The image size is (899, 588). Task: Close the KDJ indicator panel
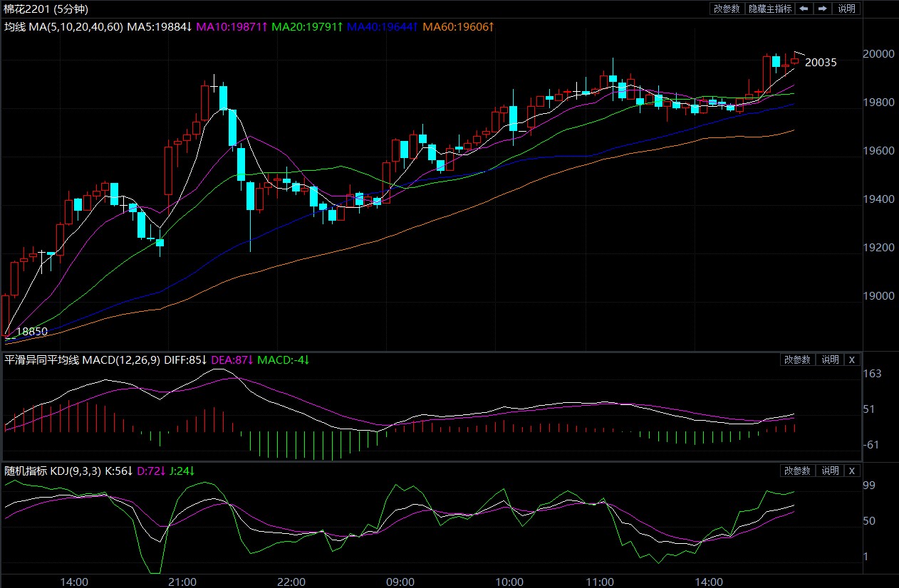coord(851,471)
